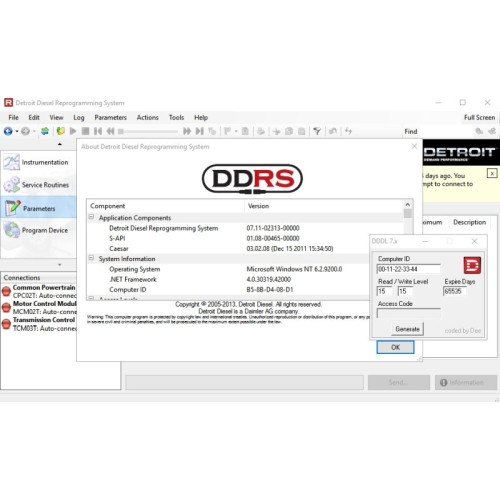Image resolution: width=500 pixels, height=500 pixels.
Task: Open the flag marker dropdown arrow
Action: pos(236,131)
